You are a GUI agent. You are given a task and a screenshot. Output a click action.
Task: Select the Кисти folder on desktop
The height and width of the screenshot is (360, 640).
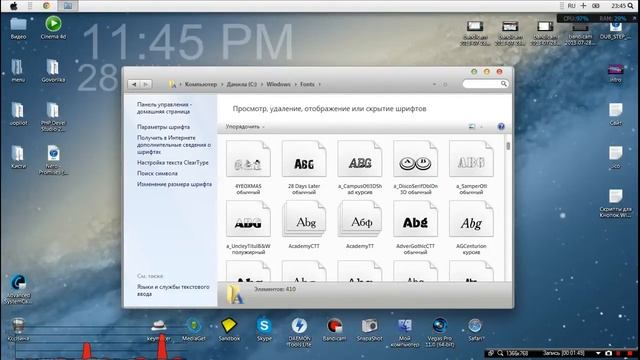click(18, 157)
